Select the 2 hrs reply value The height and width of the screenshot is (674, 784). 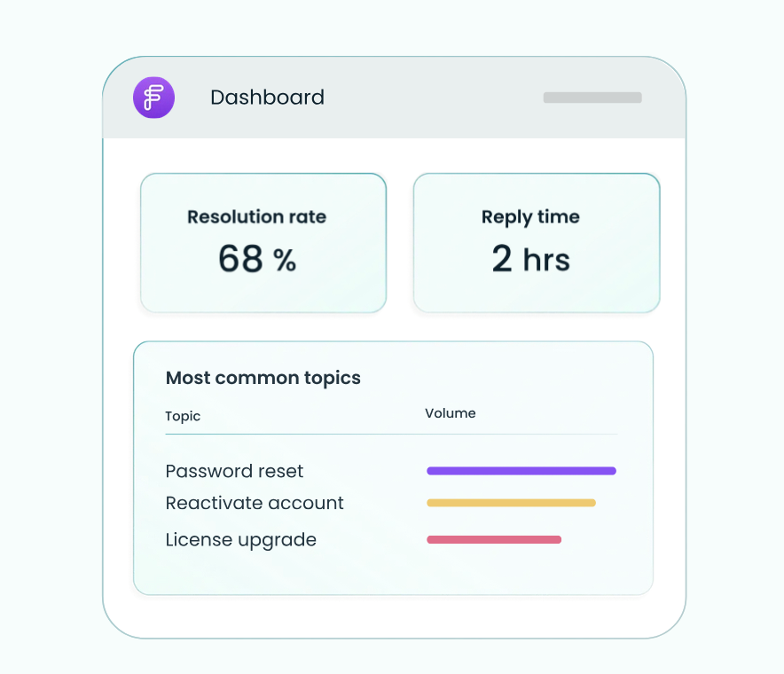(x=530, y=259)
